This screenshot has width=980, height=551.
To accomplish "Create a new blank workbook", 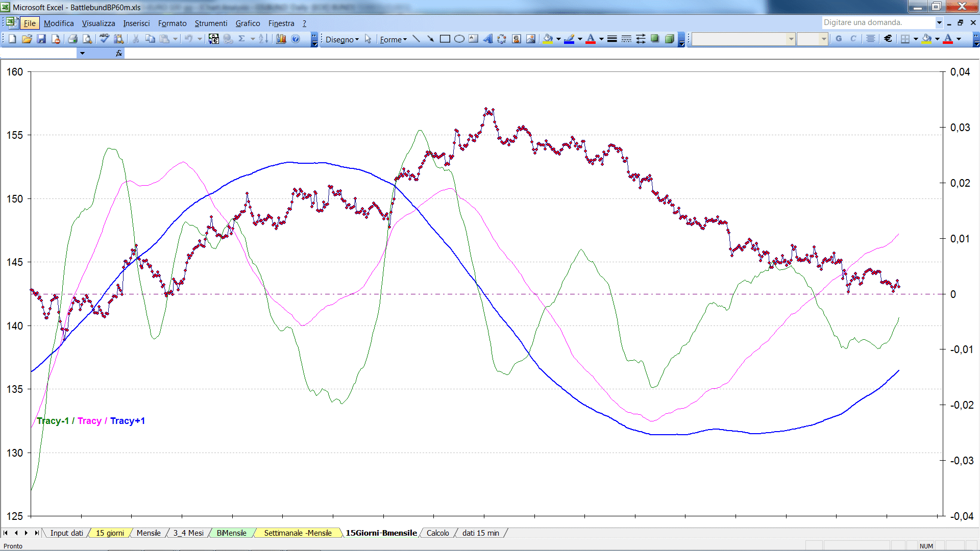I will click(13, 39).
